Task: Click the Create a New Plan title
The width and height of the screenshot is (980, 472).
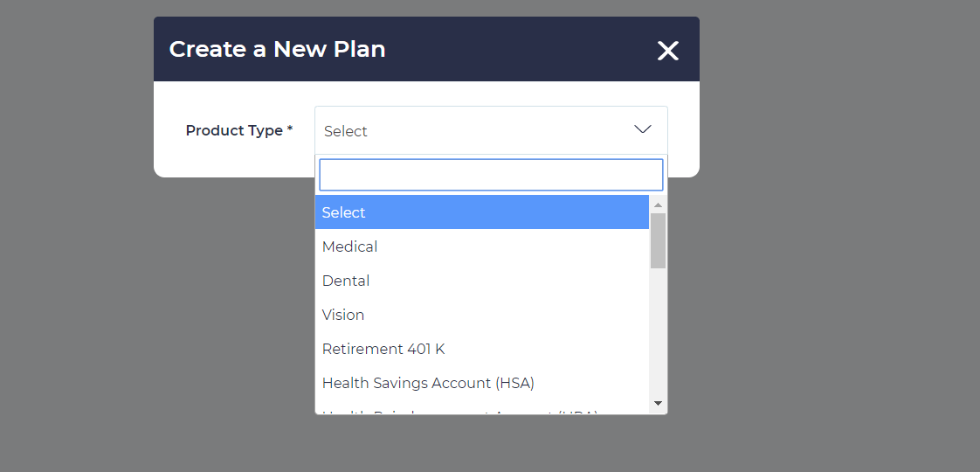Action: [x=277, y=49]
